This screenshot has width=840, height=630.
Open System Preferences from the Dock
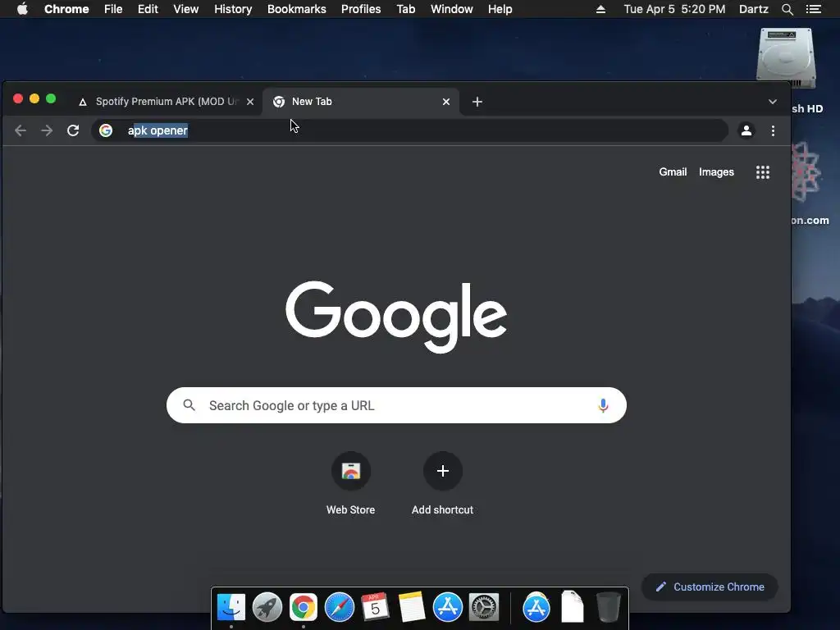[x=484, y=608]
